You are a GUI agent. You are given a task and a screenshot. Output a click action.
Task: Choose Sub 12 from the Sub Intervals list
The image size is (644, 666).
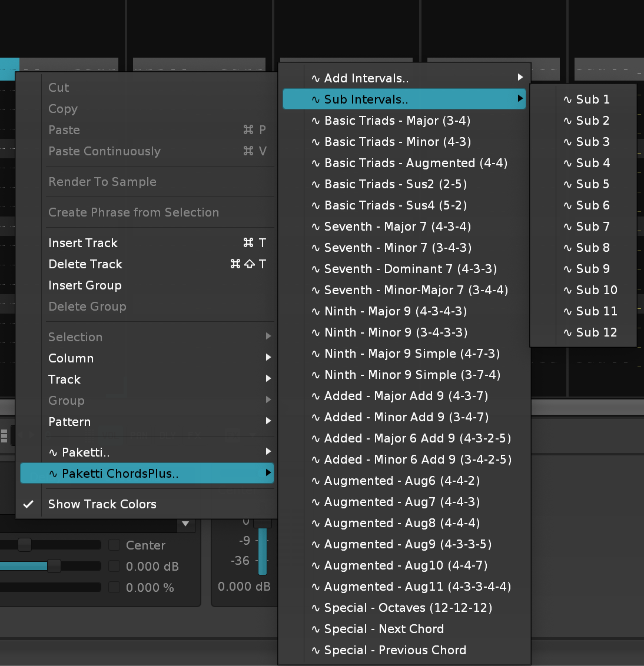coord(596,332)
